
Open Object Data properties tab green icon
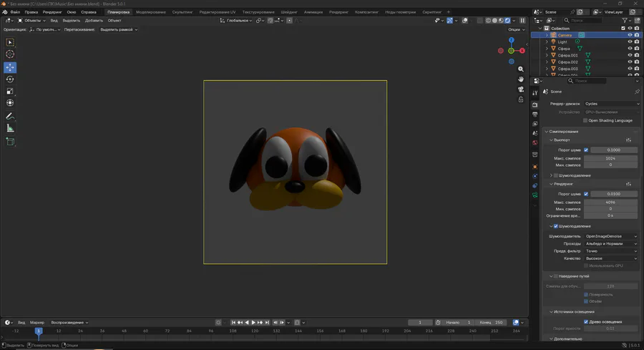point(535,195)
